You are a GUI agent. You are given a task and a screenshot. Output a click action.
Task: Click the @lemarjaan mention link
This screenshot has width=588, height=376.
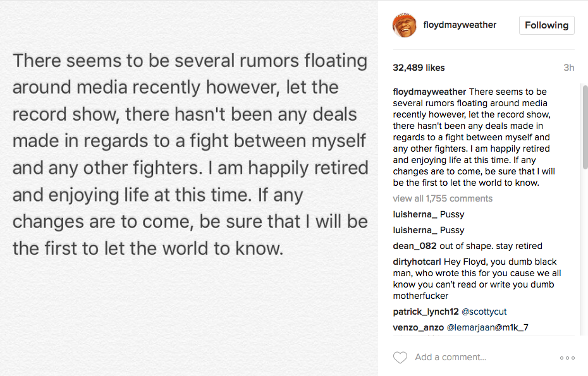pos(471,327)
